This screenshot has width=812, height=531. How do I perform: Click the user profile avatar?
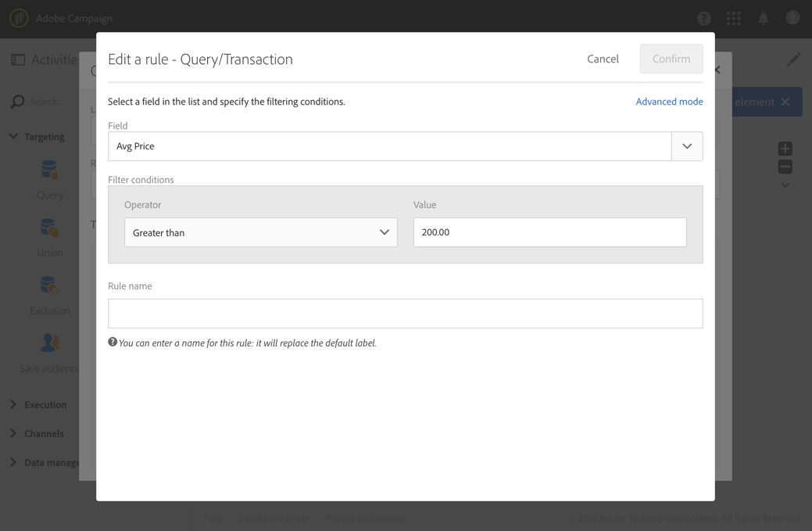(792, 18)
